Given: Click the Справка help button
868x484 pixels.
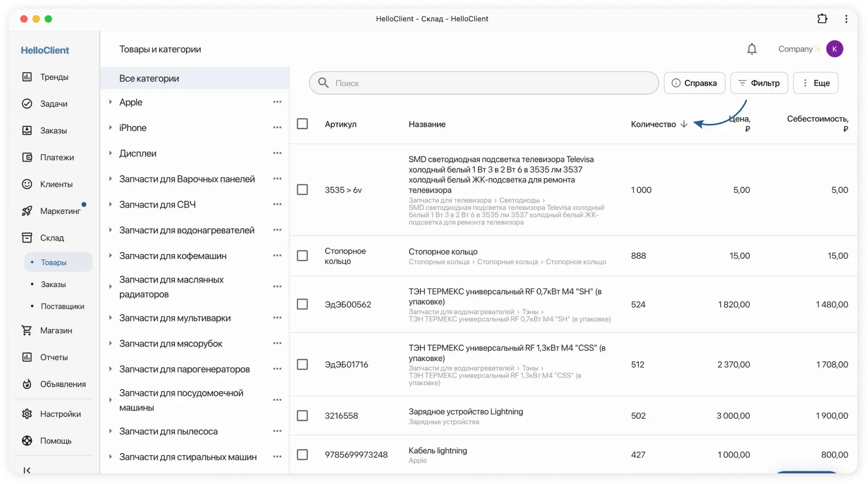Looking at the screenshot, I should 694,83.
